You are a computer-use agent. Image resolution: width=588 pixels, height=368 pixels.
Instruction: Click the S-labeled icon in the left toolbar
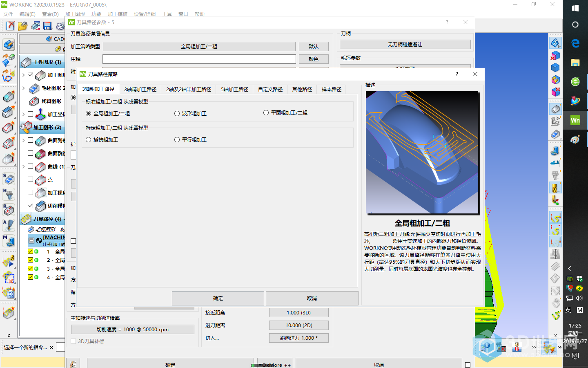(9, 179)
